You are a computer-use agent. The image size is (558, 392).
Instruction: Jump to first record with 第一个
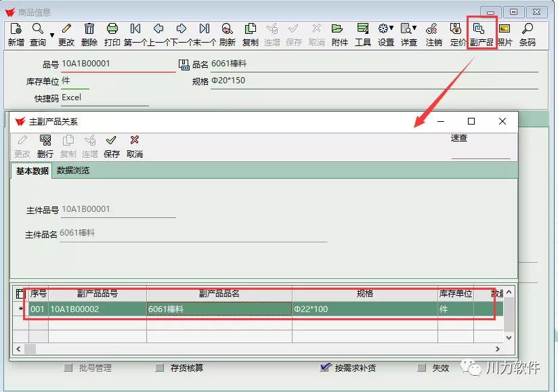click(135, 29)
